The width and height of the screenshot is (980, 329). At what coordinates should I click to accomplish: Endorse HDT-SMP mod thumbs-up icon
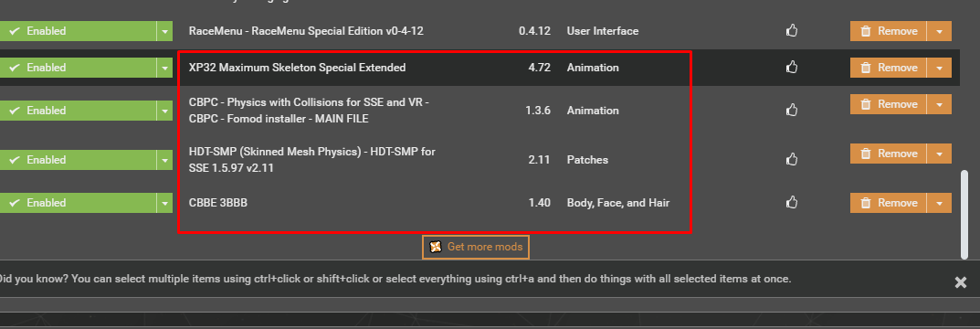point(792,160)
